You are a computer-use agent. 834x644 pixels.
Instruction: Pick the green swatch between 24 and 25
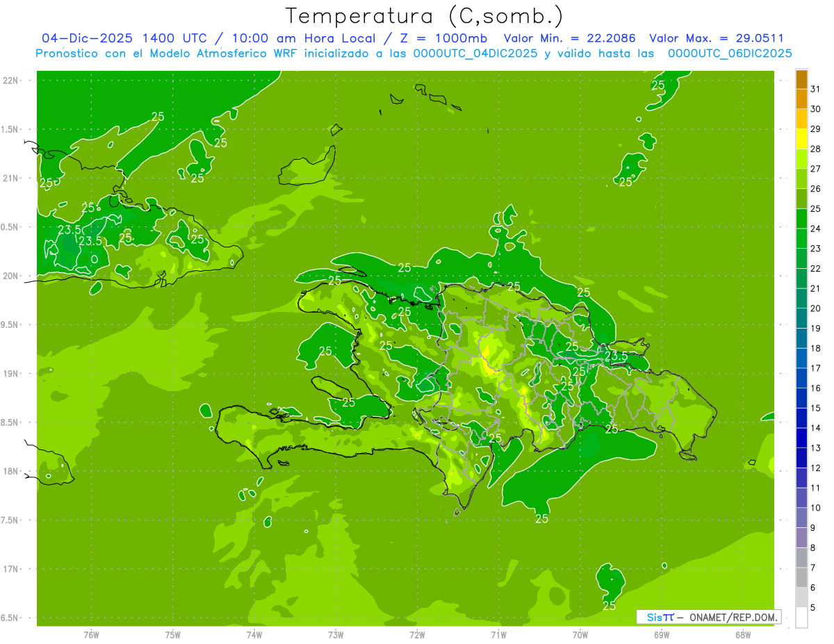click(801, 219)
